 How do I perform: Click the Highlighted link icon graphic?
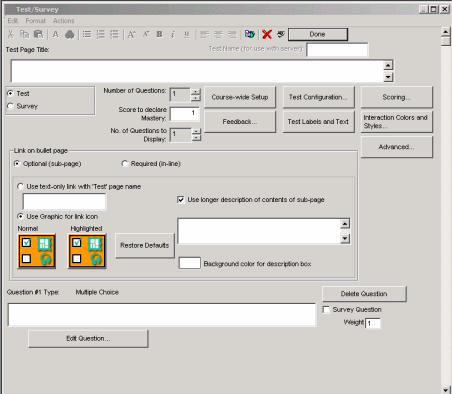pos(87,251)
